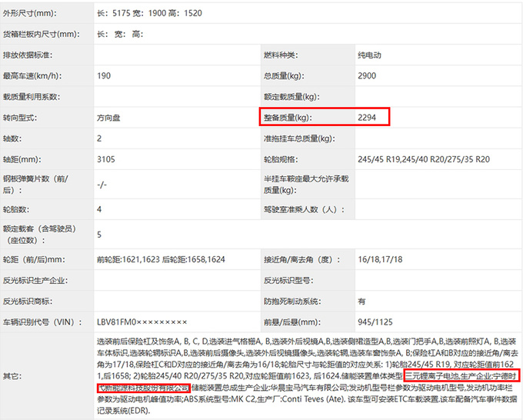
Task: Click the 排放依据标准 label
Action: 28,55
